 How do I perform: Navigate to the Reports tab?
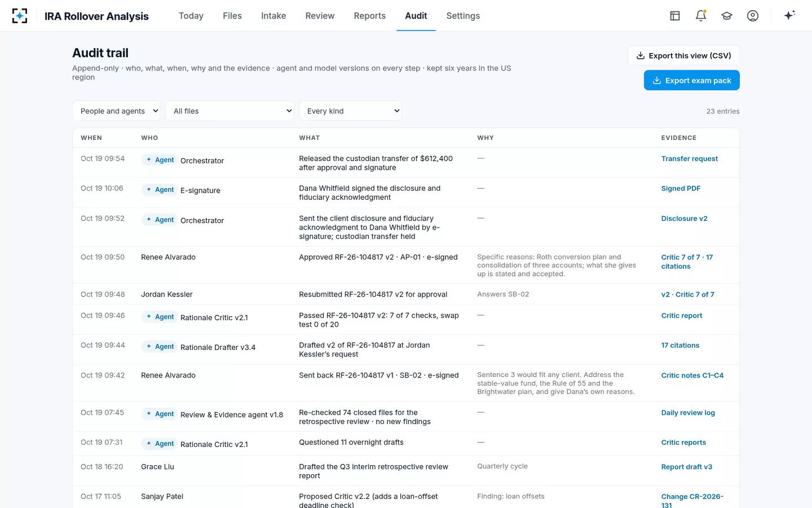coord(370,16)
